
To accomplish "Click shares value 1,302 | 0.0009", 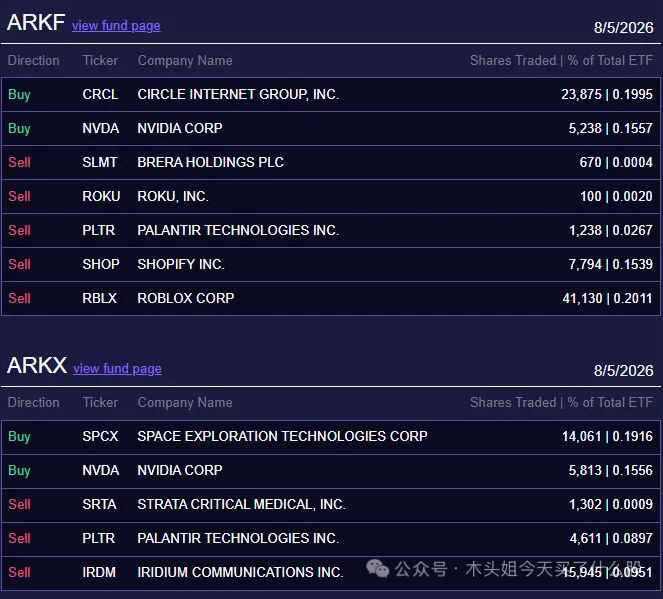I will pos(611,504).
